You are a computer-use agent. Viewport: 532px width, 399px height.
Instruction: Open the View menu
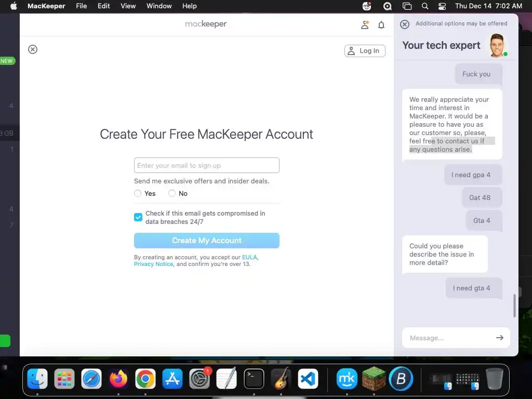coord(128,6)
